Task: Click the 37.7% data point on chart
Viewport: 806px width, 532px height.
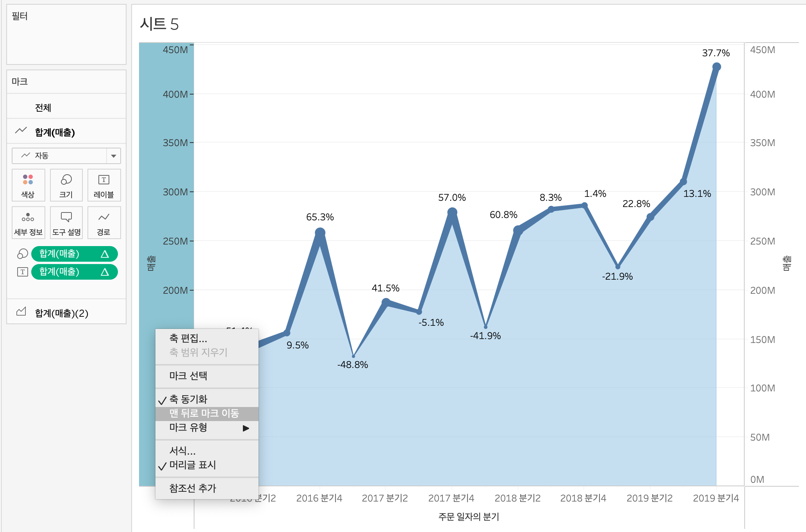Action: click(716, 67)
